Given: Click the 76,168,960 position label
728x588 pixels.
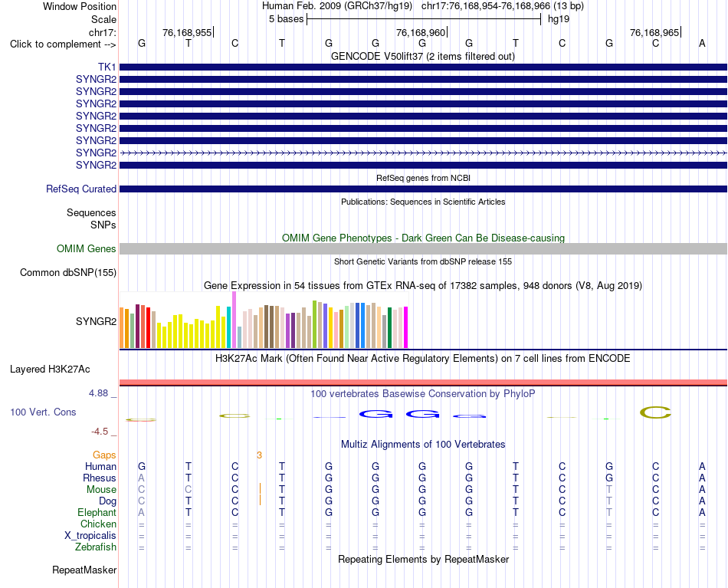Looking at the screenshot, I should click(421, 32).
